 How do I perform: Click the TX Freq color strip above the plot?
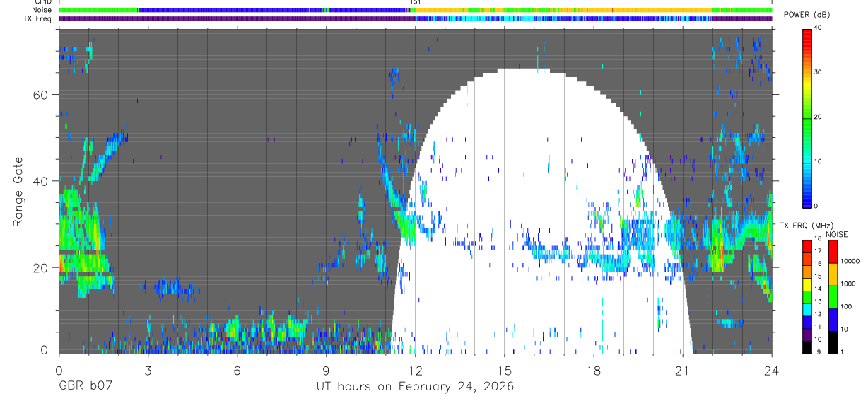415,18
